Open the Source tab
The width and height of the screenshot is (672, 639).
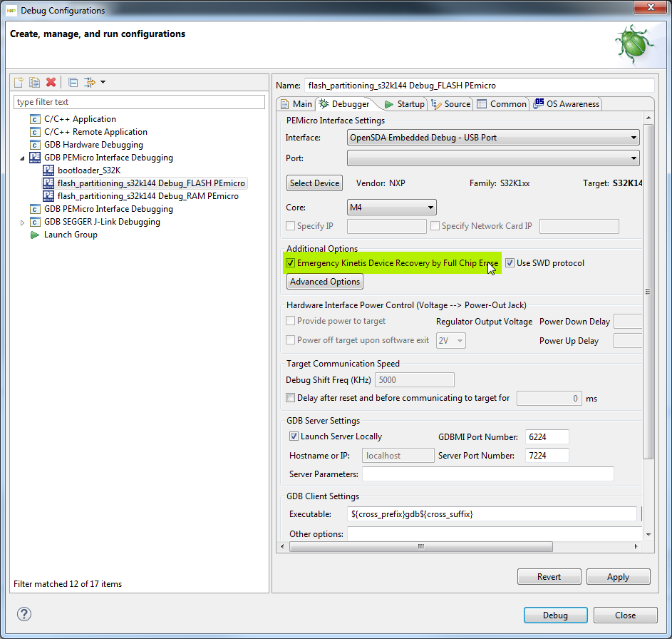(451, 104)
